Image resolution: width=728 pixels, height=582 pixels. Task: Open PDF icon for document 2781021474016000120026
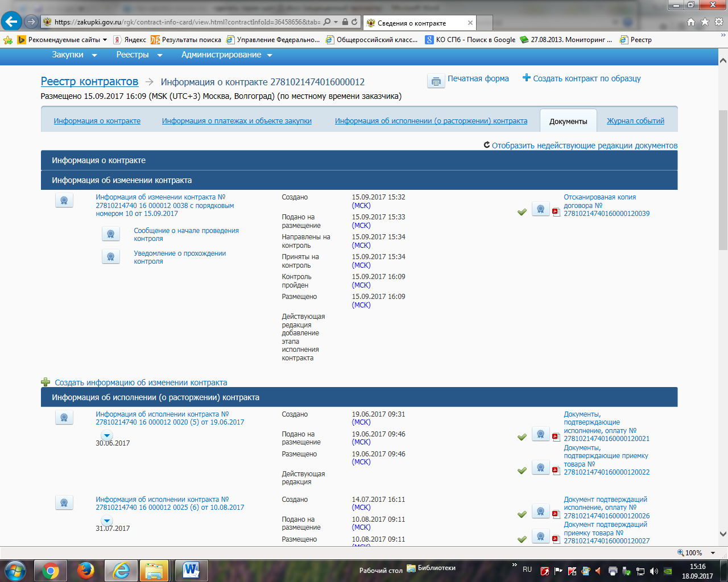(x=556, y=514)
